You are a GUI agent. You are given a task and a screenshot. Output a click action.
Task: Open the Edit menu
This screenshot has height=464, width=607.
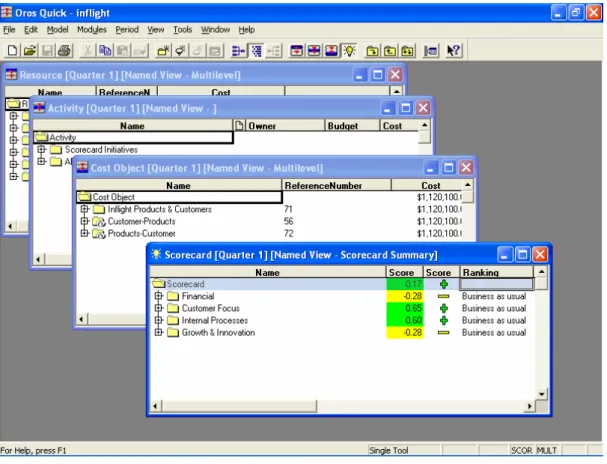(x=31, y=29)
